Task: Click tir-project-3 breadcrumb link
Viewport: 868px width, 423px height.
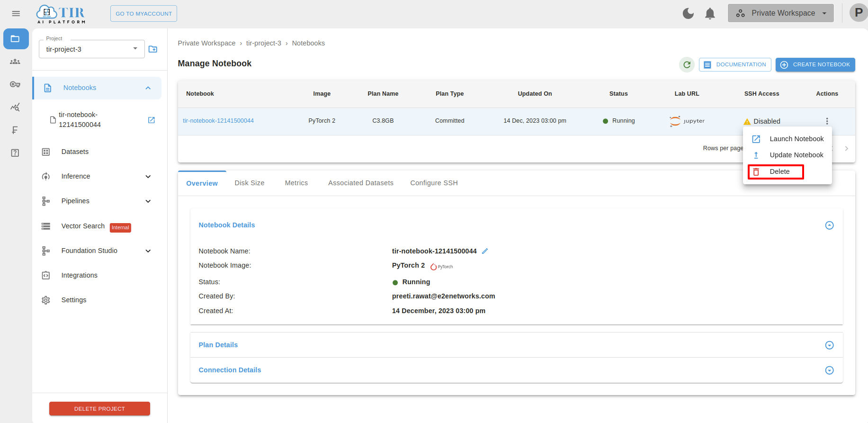Action: [264, 43]
